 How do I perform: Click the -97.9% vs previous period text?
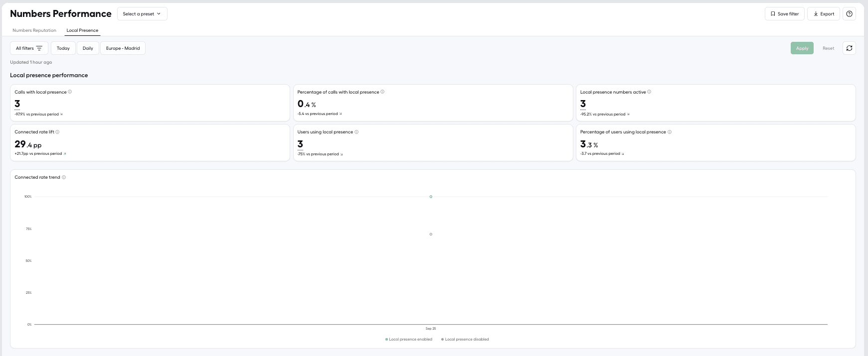pos(37,114)
